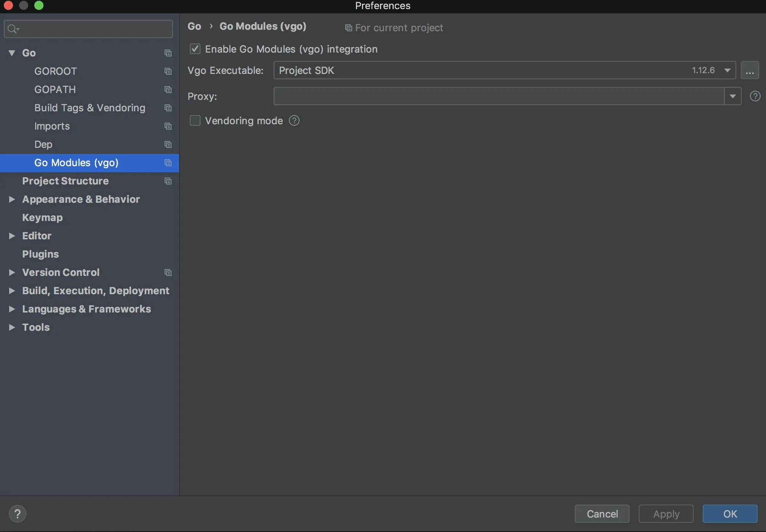
Task: Confirm with the OK button
Action: [730, 514]
